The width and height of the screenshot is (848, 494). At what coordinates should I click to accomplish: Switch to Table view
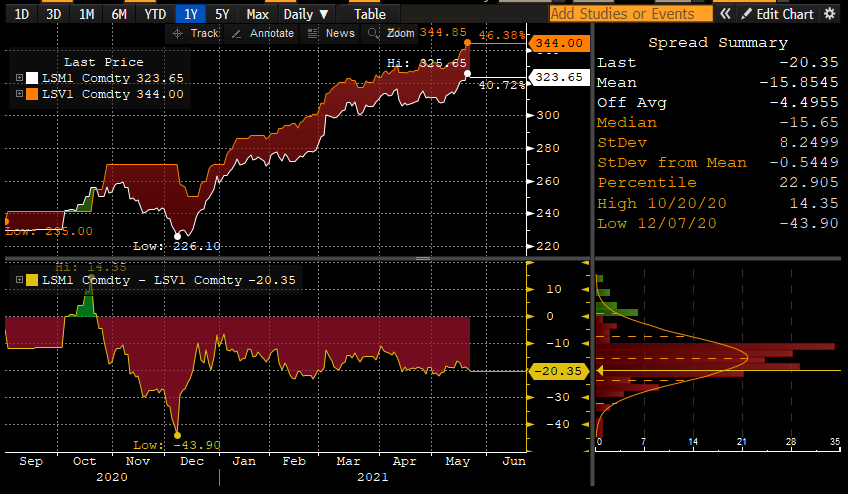coord(369,14)
